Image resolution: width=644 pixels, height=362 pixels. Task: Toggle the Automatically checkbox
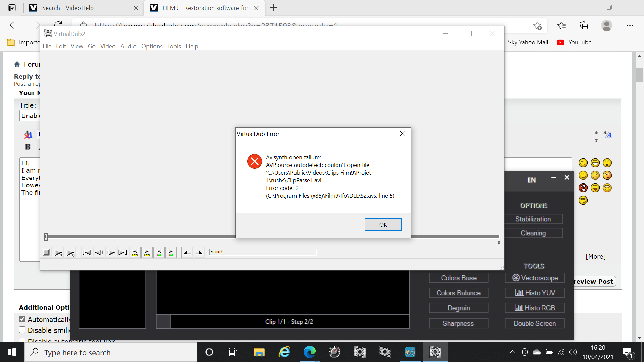[22, 319]
